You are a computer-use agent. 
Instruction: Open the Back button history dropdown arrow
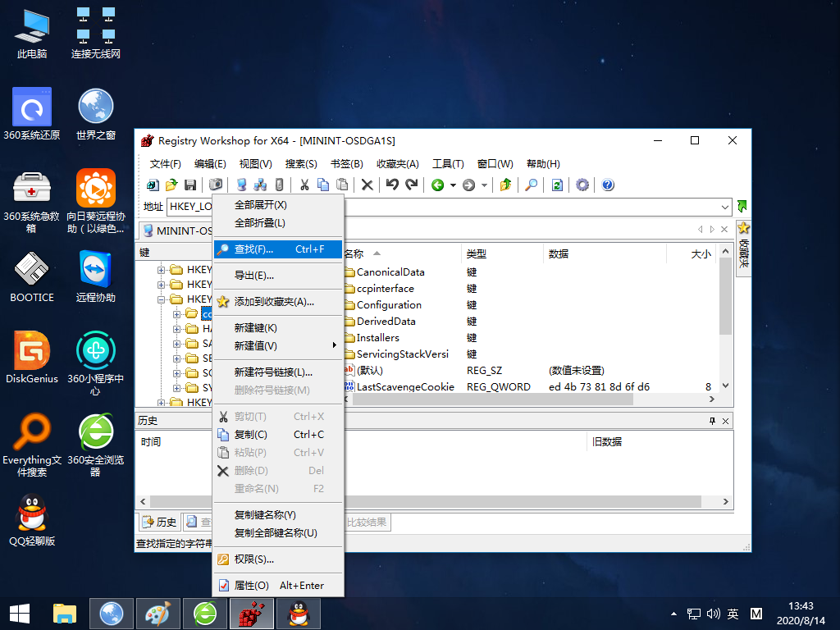click(x=453, y=185)
